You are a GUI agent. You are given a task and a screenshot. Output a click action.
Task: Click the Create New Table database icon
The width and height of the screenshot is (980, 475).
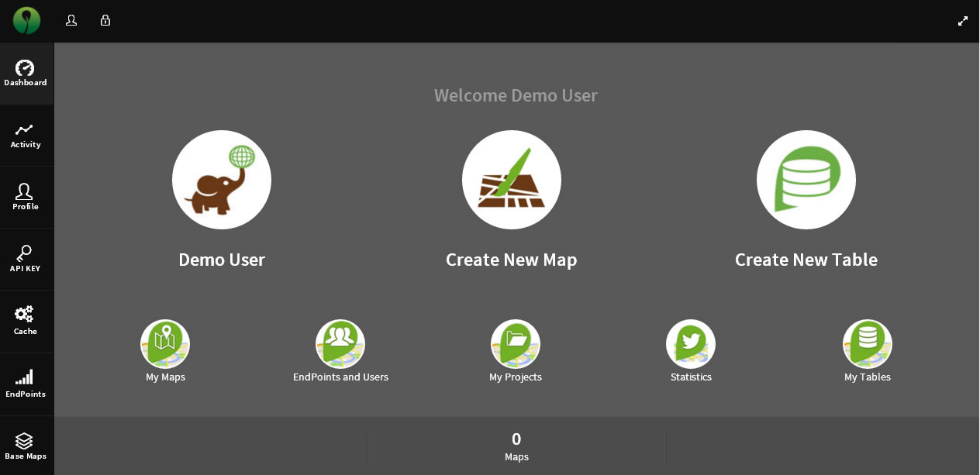coord(806,180)
